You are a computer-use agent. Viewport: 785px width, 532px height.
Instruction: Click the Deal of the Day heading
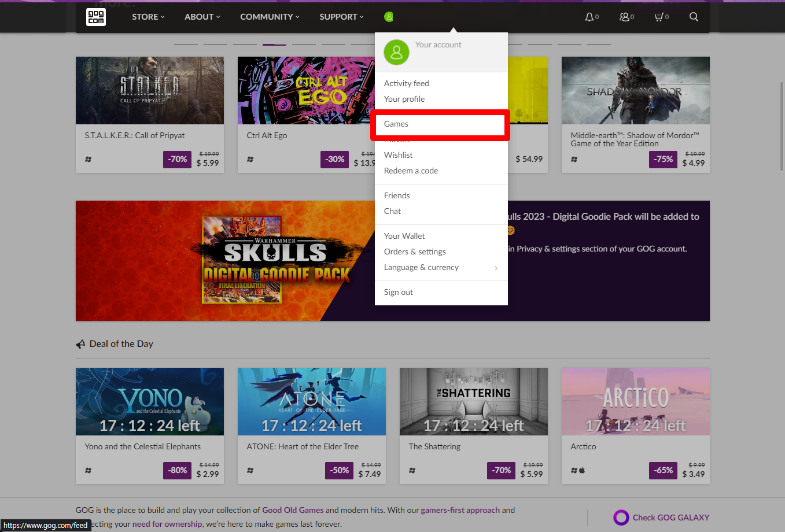121,344
